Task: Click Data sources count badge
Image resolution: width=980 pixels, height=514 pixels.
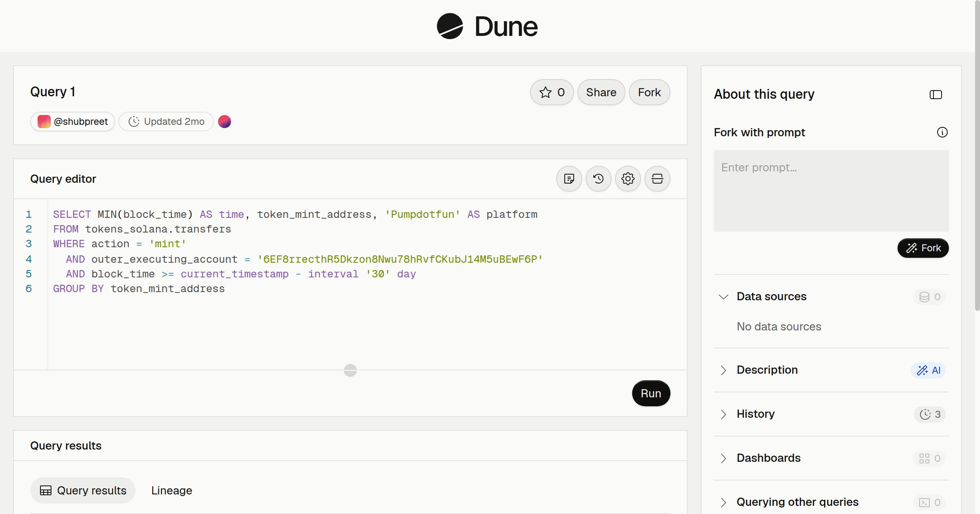Action: [930, 297]
